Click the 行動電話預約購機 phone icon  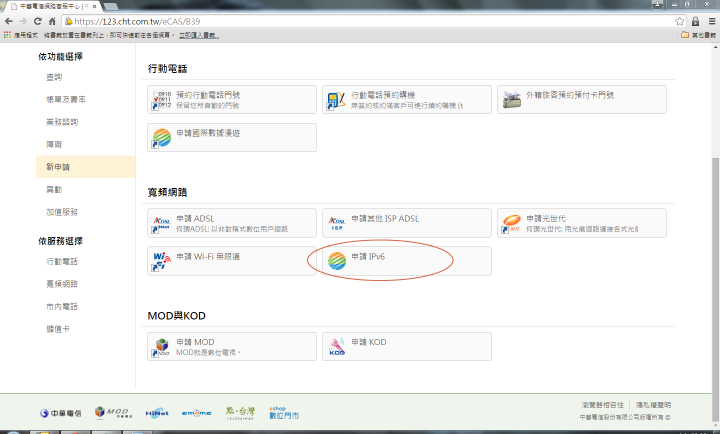pos(336,100)
